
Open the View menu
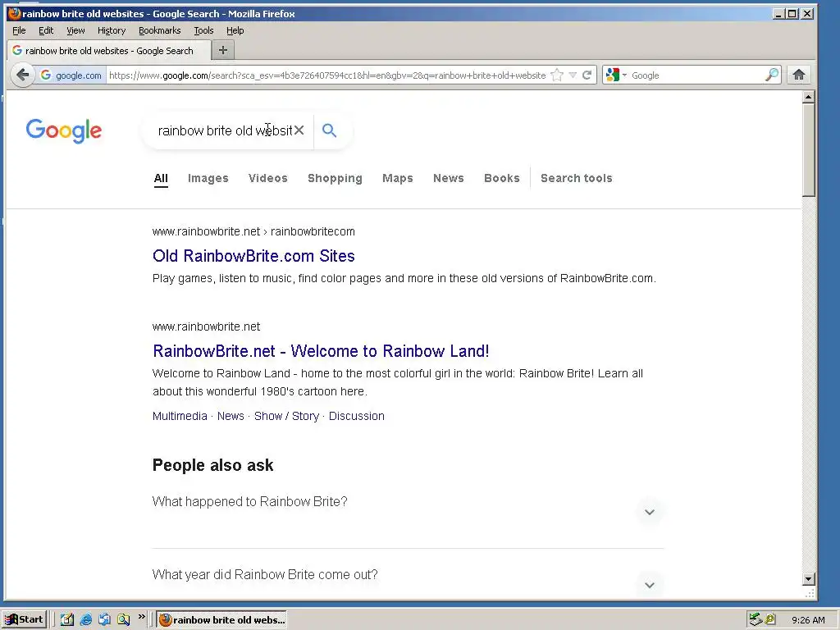75,30
